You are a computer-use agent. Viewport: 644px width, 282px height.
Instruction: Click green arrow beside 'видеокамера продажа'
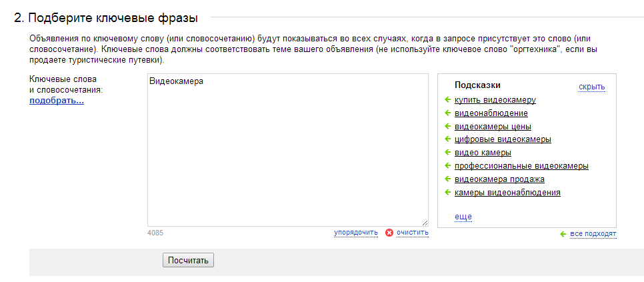pyautogui.click(x=448, y=179)
